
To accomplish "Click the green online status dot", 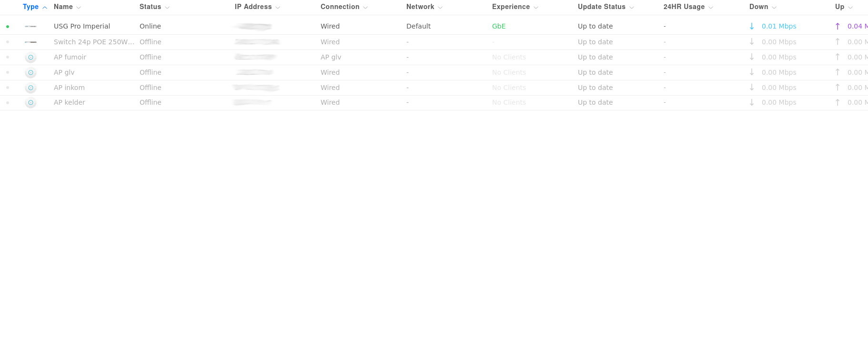I will tap(8, 27).
